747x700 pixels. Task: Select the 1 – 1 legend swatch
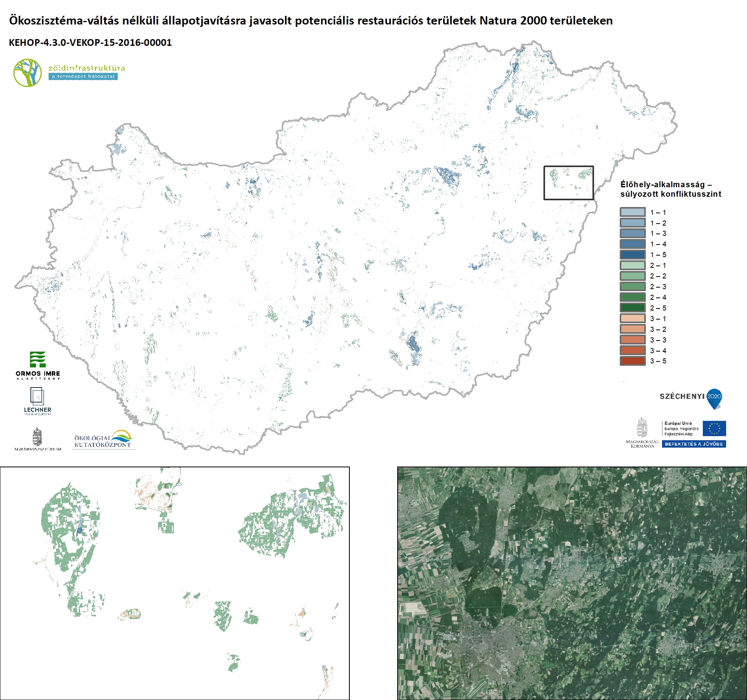[x=632, y=212]
